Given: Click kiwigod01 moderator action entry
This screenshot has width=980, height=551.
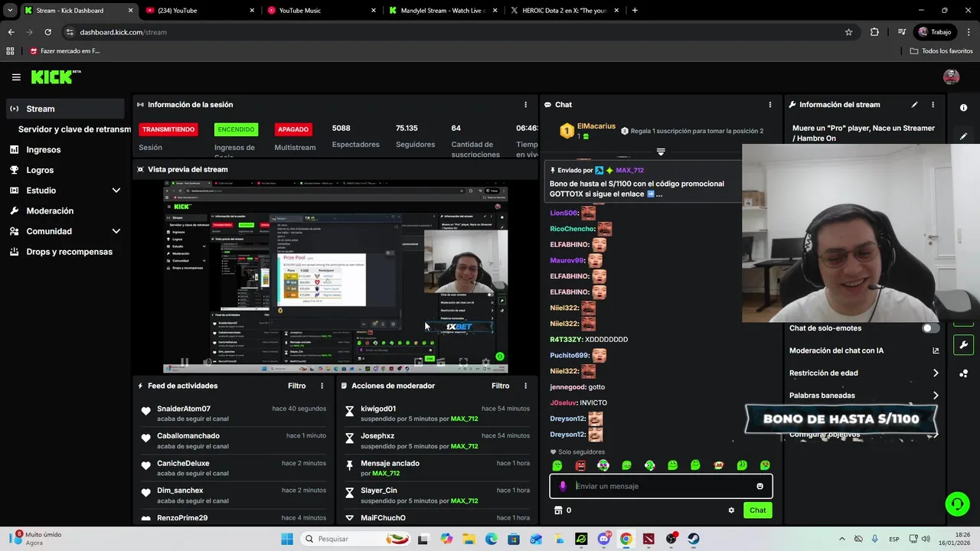Looking at the screenshot, I should click(x=378, y=409).
